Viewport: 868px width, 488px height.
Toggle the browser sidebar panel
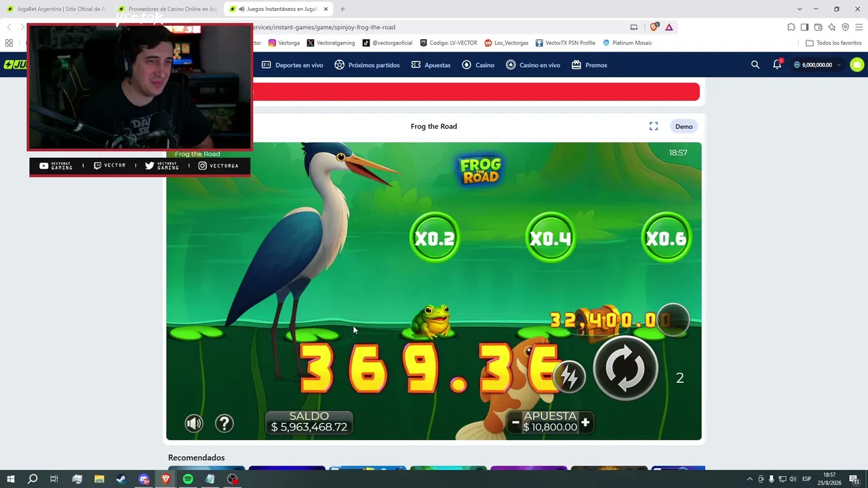(804, 27)
